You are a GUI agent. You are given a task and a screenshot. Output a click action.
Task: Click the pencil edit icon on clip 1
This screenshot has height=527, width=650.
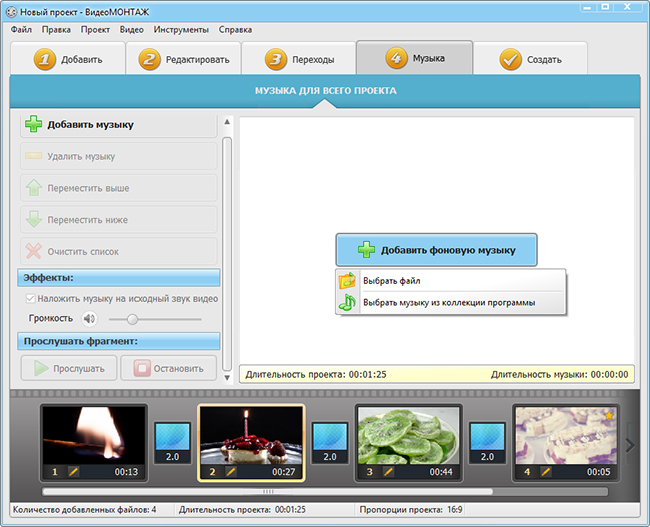pos(73,472)
